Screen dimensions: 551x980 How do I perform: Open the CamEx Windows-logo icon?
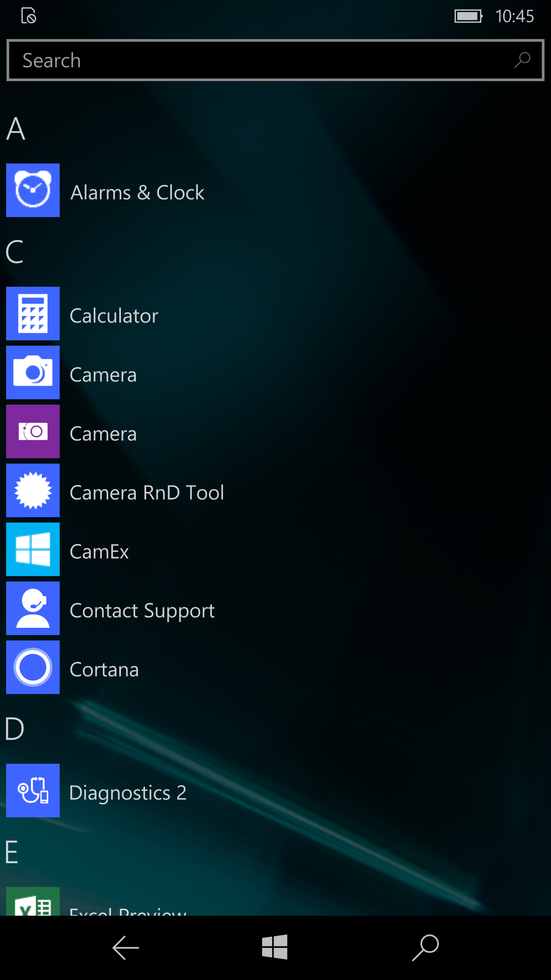[33, 549]
